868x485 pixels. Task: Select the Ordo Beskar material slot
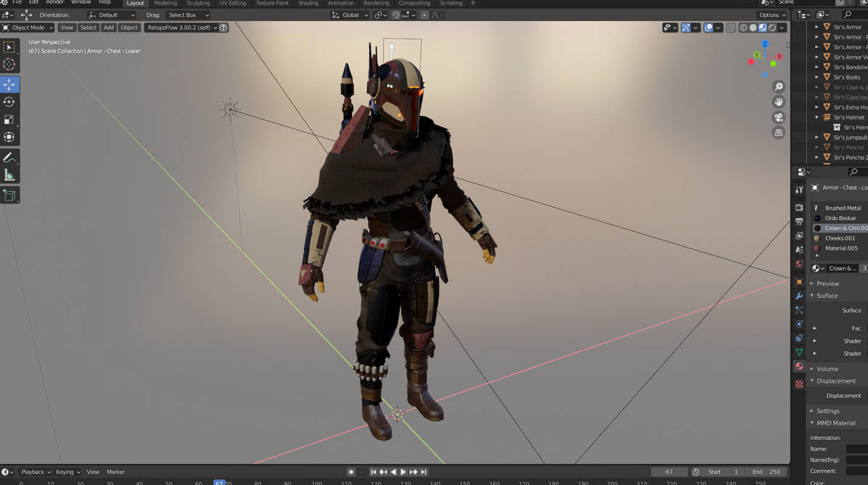coord(843,218)
